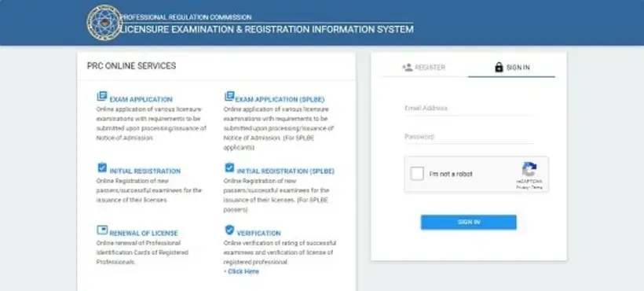Screen dimensions: 644x291
Task: Focus the Email Address field
Action: pos(469,109)
